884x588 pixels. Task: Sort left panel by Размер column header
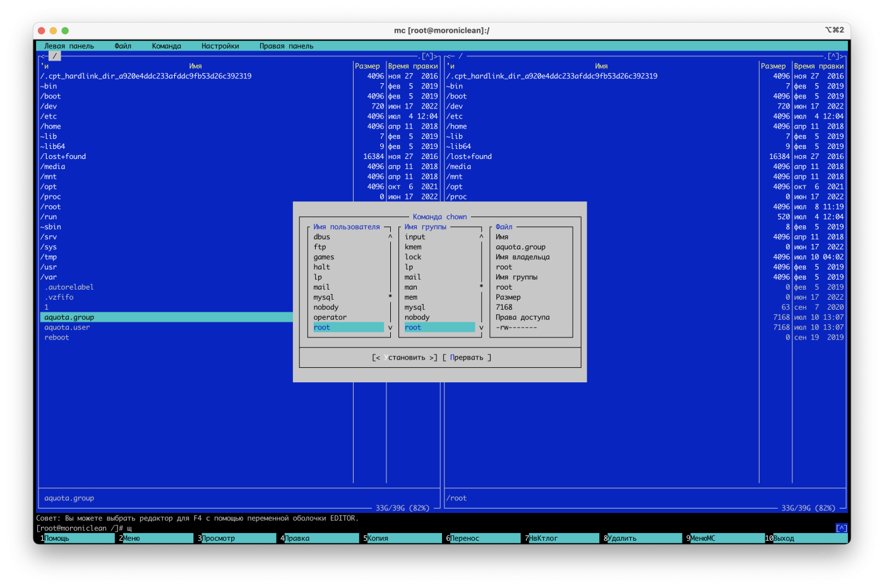click(x=367, y=66)
